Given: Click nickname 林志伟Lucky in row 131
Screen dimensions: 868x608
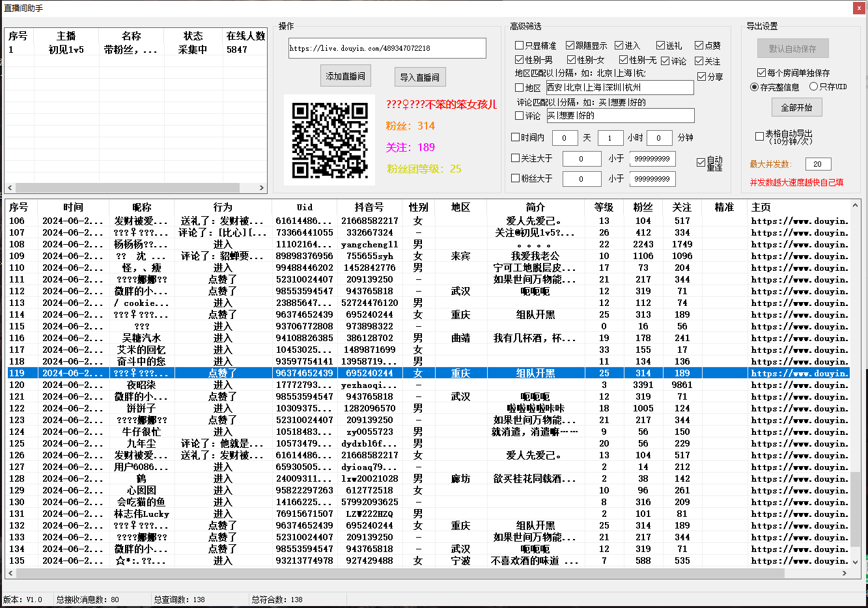Looking at the screenshot, I should [x=141, y=514].
